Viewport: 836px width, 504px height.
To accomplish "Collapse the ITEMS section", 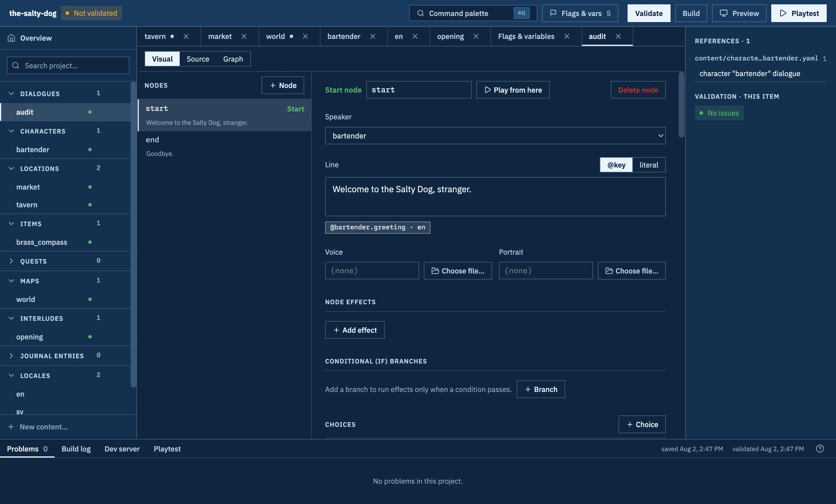I will click(x=11, y=224).
